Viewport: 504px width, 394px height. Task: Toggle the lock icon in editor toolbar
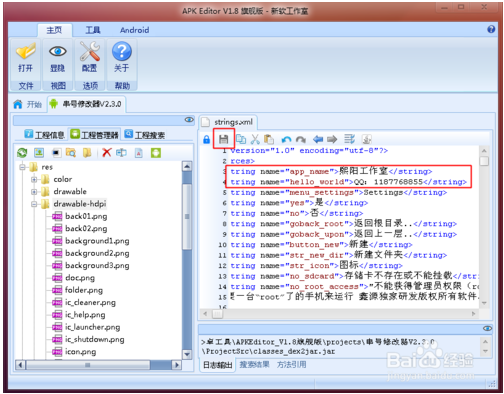[207, 139]
